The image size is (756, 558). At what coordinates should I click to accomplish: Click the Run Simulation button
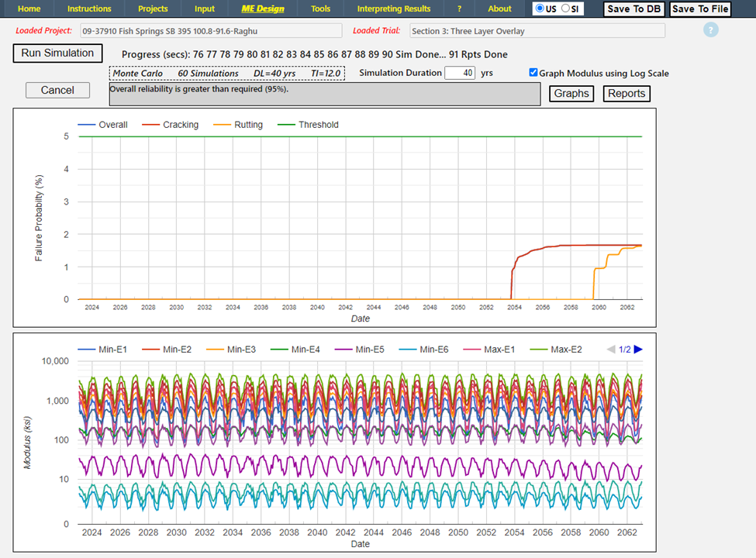(57, 53)
